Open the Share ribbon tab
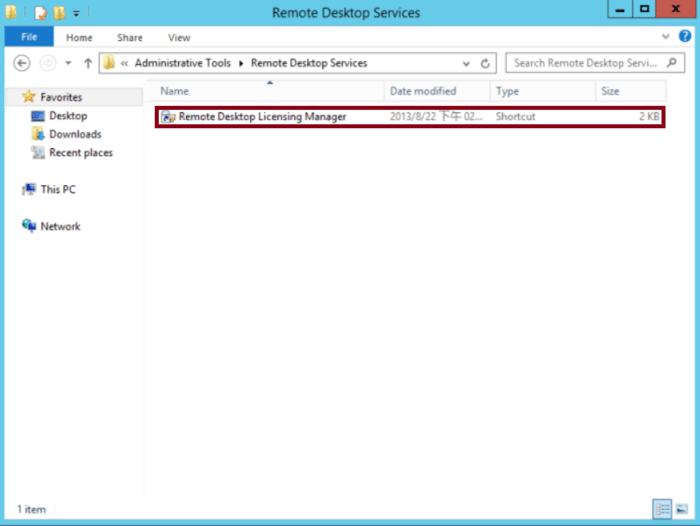Screen dimensions: 700x526 point(129,38)
